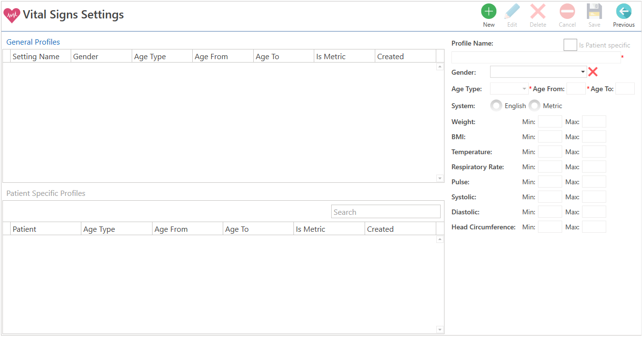Click the Weight Min field
The image size is (644, 337).
pyautogui.click(x=550, y=122)
